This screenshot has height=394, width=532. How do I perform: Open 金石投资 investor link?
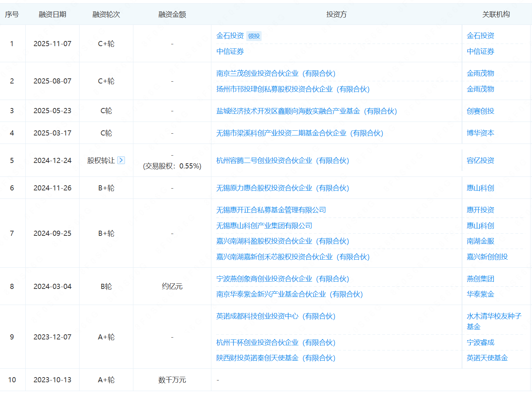[230, 36]
